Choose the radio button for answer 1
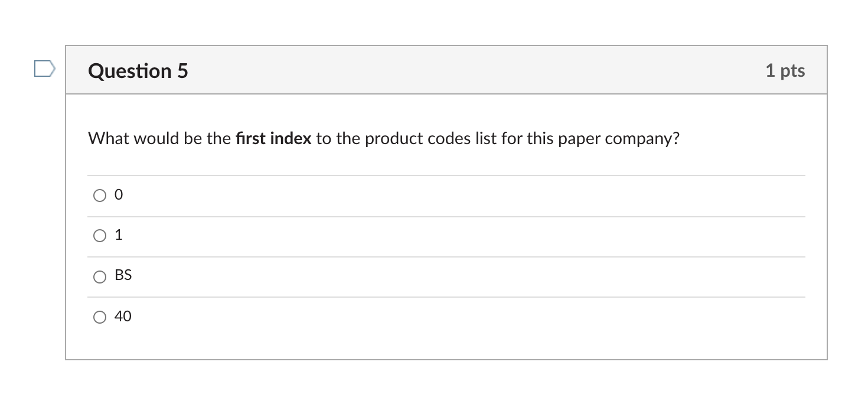Screen dimensions: 868x404 (99, 236)
